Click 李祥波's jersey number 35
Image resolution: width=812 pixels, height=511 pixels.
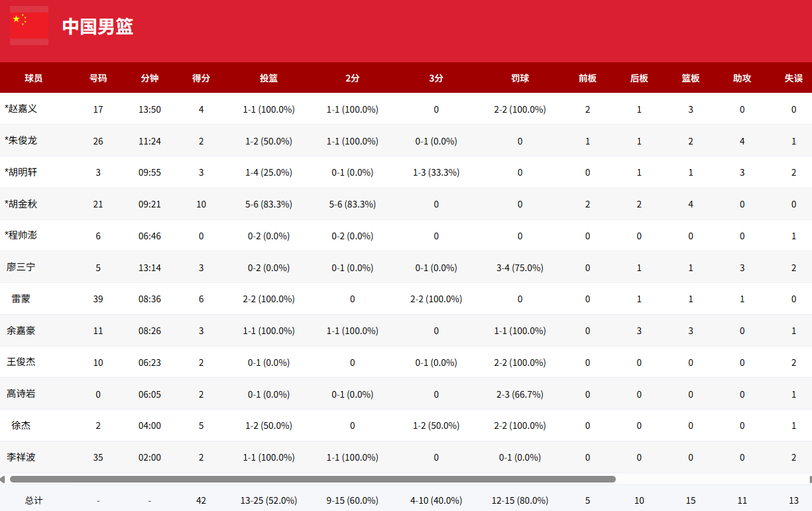tap(98, 457)
